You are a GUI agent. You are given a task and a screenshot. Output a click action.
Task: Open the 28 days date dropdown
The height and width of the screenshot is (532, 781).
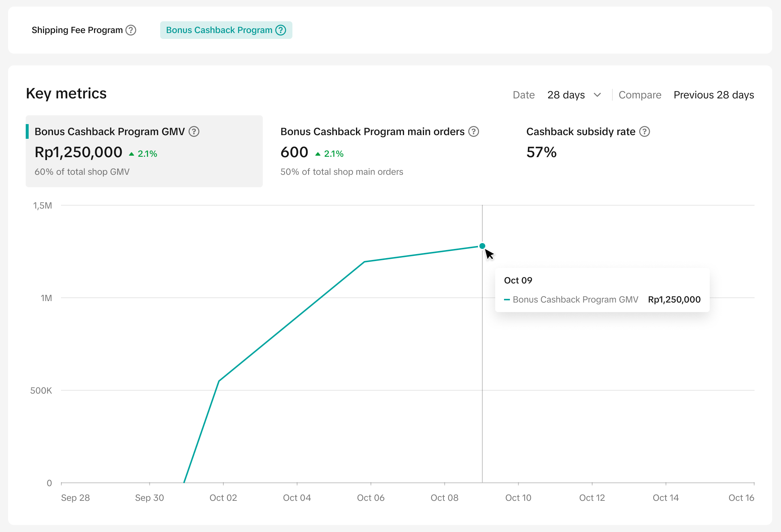pyautogui.click(x=566, y=95)
